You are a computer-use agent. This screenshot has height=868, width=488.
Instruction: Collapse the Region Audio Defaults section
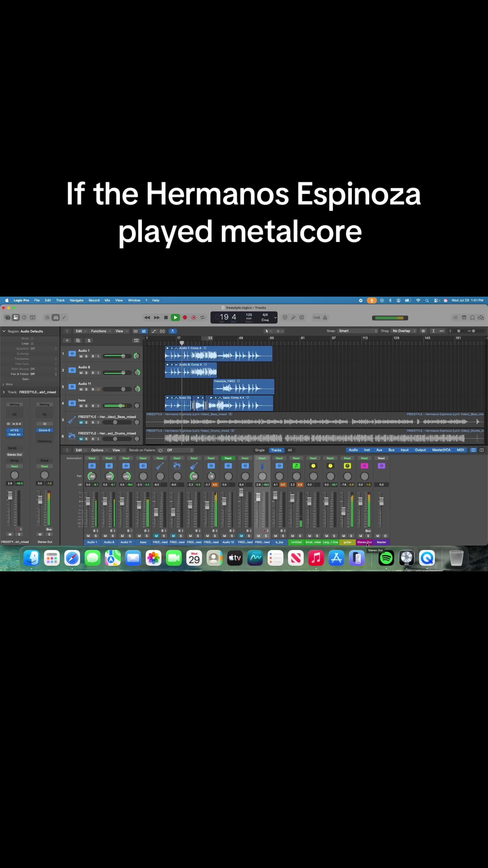[x=4, y=331]
